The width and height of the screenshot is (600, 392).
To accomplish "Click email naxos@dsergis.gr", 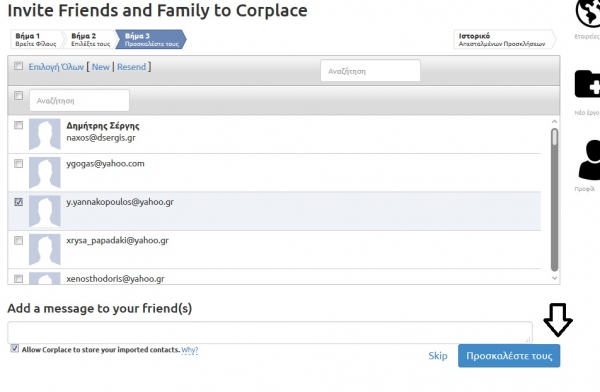I will click(101, 138).
